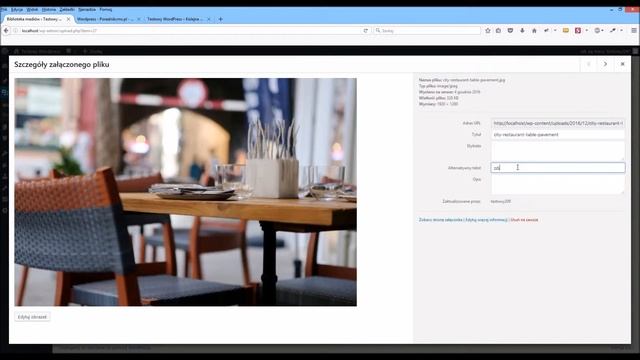Click the Edytuj obrazek button
The width and height of the screenshot is (640, 360).
(32, 317)
